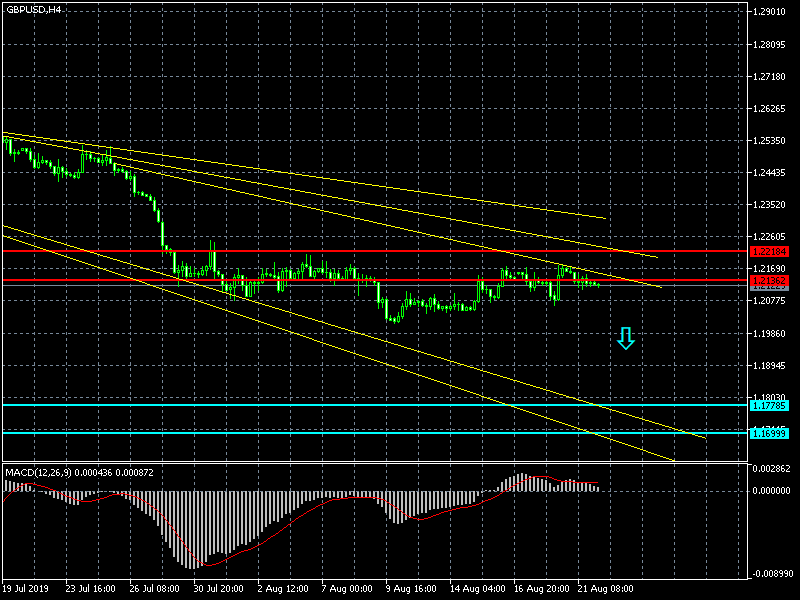Viewport: 800px width, 600px height.
Task: Click the 23 Jul 16:00 time label
Action: point(90,589)
